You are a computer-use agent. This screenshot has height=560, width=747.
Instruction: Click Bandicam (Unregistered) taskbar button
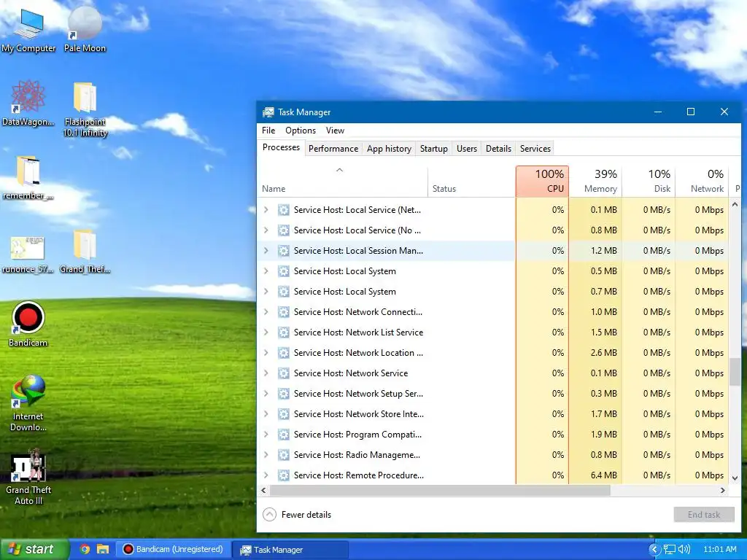174,549
